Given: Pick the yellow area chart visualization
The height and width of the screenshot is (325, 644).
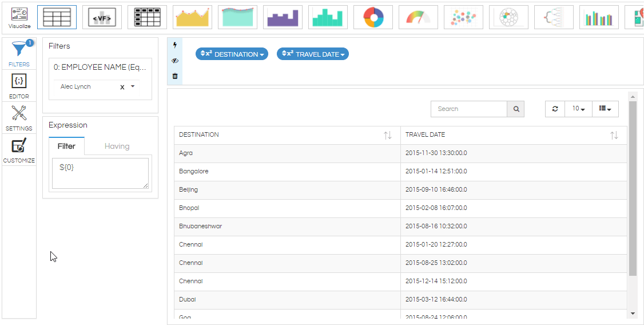Looking at the screenshot, I should (x=192, y=17).
